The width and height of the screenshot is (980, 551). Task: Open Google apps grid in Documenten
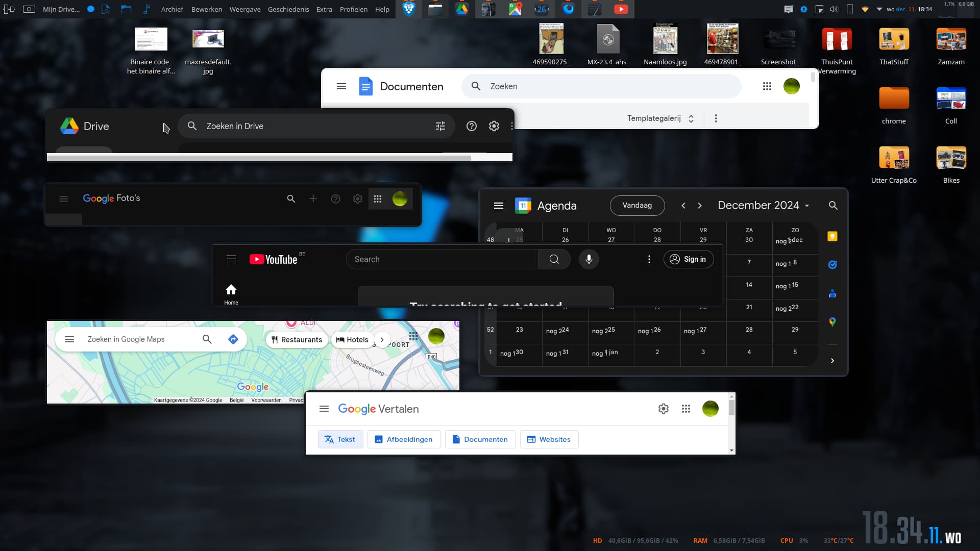click(767, 86)
